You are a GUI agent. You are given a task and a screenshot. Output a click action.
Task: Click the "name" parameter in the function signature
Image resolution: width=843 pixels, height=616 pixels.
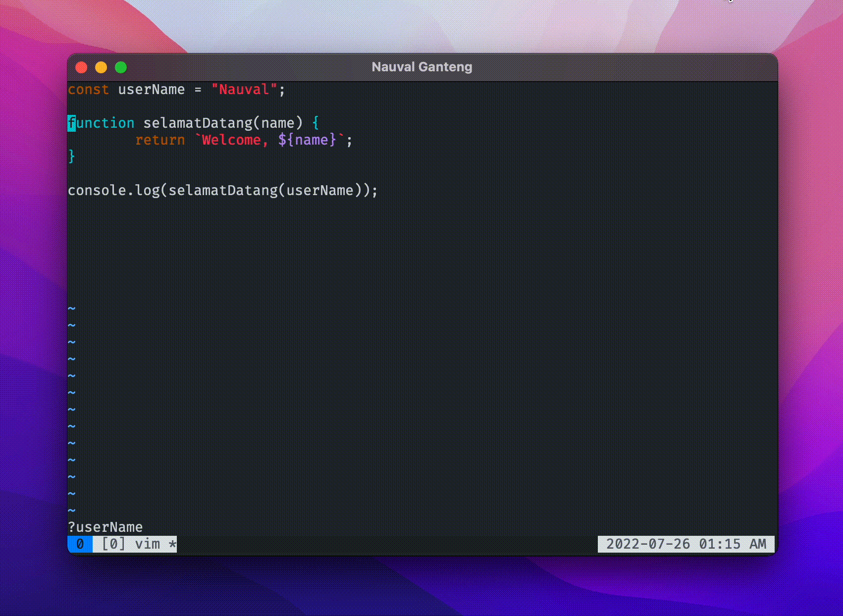[x=277, y=123]
